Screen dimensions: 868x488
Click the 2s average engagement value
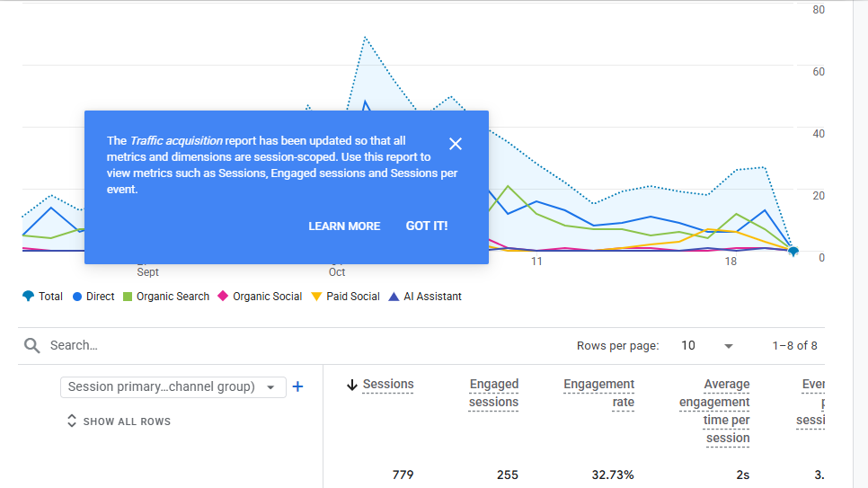(743, 475)
